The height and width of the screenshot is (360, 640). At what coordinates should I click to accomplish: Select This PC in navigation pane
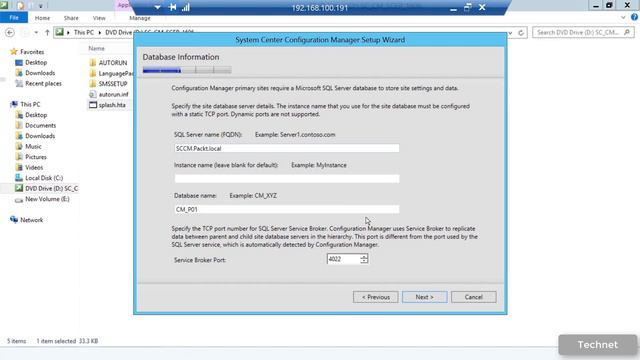point(30,104)
